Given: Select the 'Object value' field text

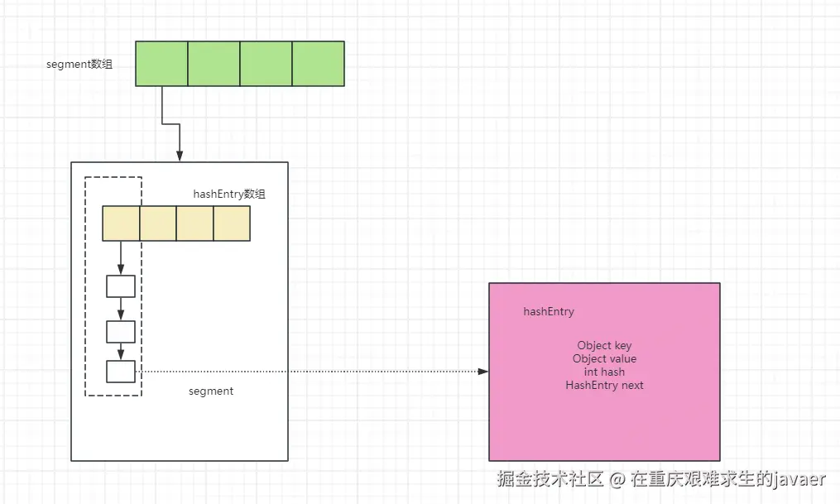Looking at the screenshot, I should 604,359.
